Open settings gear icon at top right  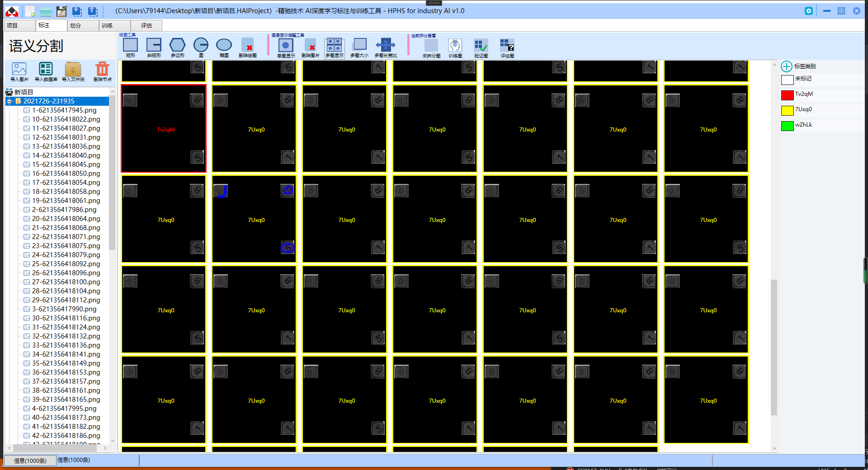(809, 11)
